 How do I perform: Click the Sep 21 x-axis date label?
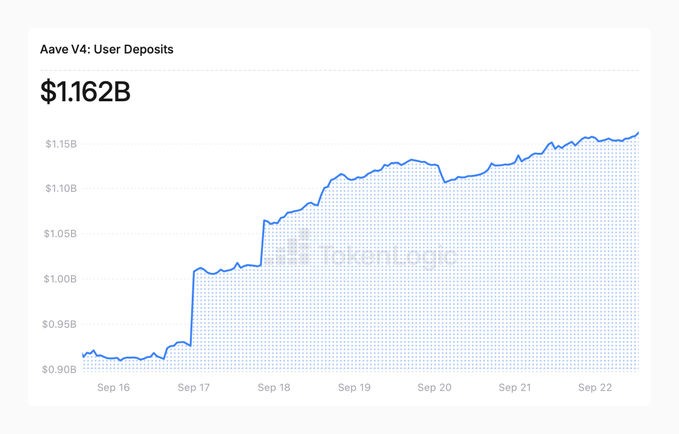point(514,387)
